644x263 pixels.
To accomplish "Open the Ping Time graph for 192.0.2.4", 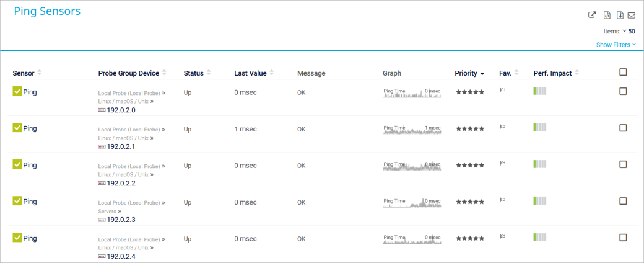I will 412,239.
